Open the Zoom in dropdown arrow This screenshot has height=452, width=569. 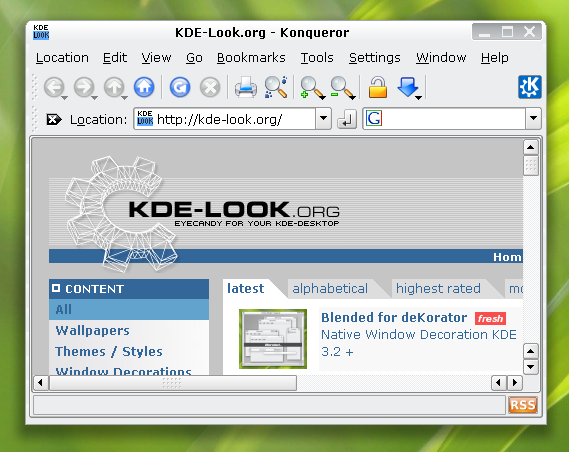click(x=323, y=98)
